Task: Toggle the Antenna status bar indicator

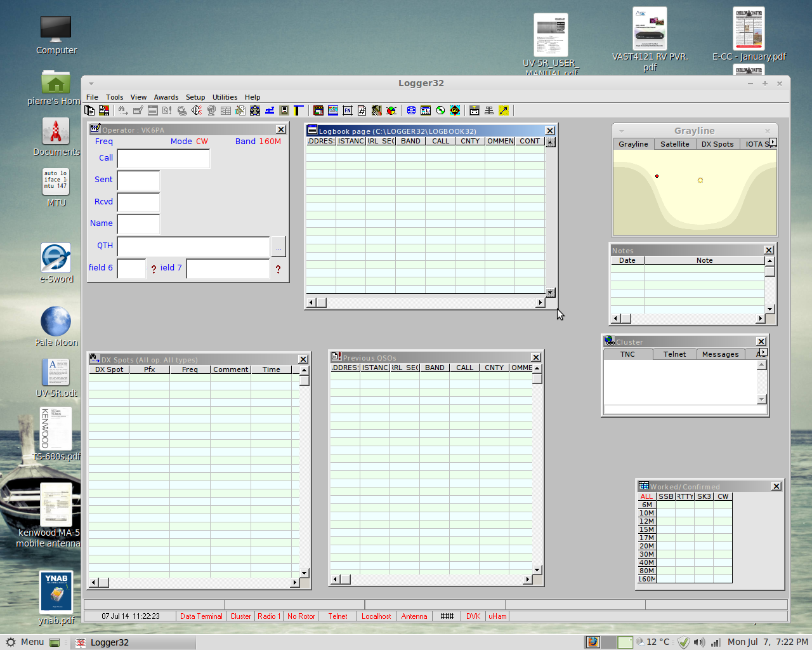Action: tap(414, 616)
